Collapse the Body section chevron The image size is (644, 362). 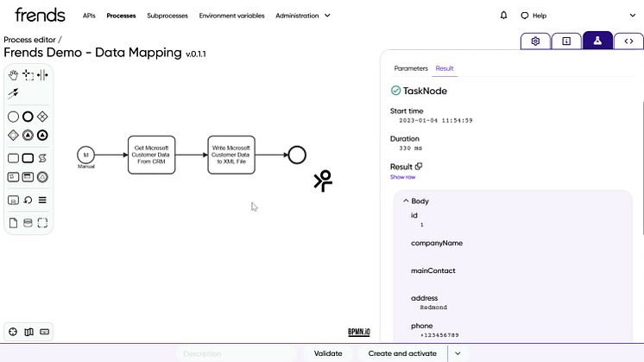pyautogui.click(x=405, y=201)
